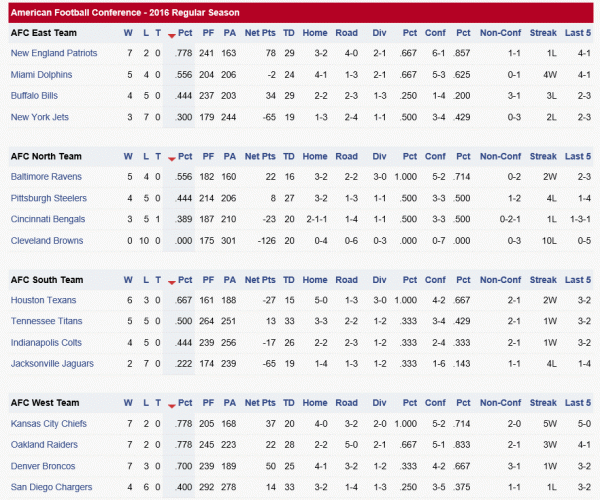Select Oakland Raiders 5-0 road record
Image resolution: width=600 pixels, height=500 pixels.
point(351,445)
